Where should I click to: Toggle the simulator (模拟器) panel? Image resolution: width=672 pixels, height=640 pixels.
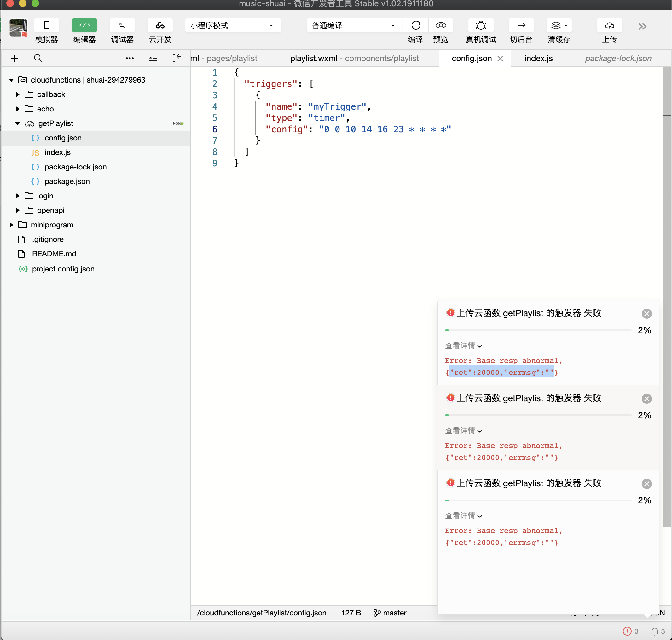click(47, 25)
